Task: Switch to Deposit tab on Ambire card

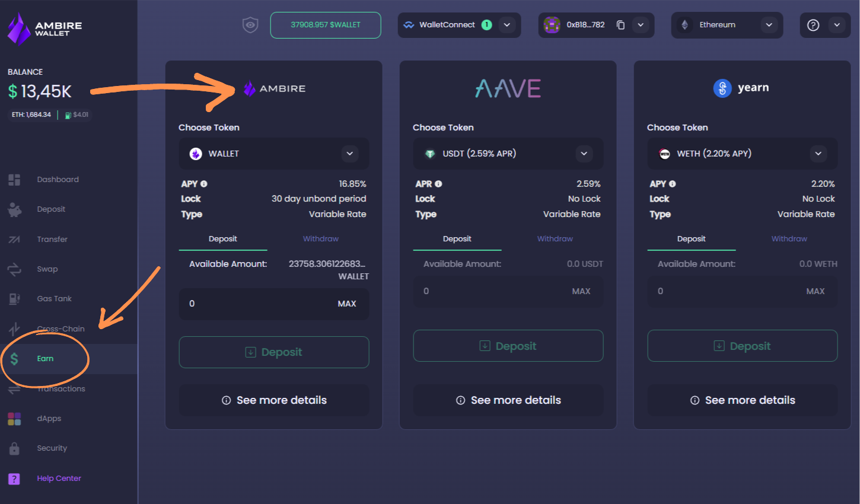Action: coord(223,239)
